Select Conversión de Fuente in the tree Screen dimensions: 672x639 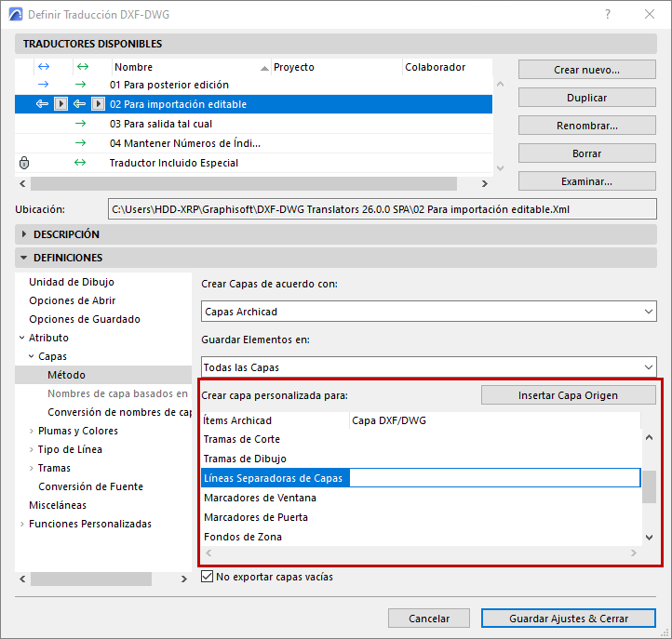(x=90, y=486)
